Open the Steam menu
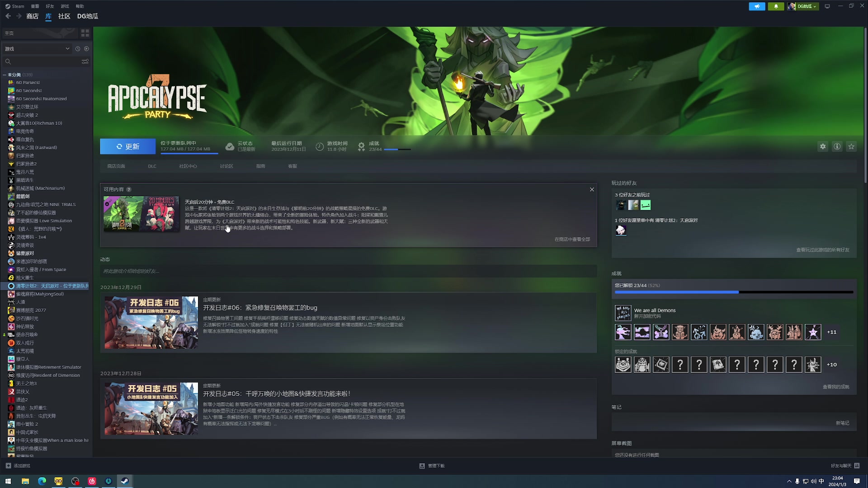The image size is (868, 488). coord(15,6)
